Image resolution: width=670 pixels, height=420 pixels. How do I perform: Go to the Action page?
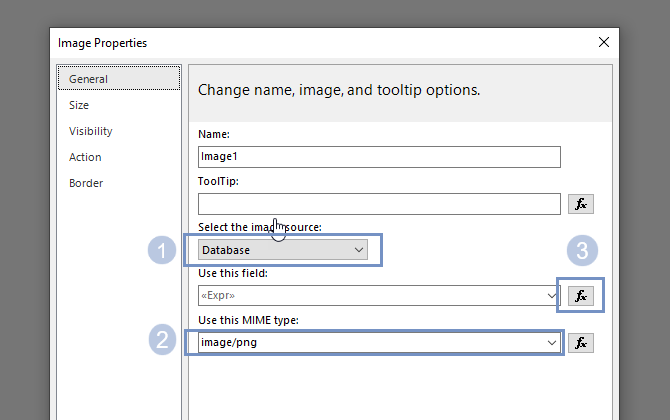(85, 157)
